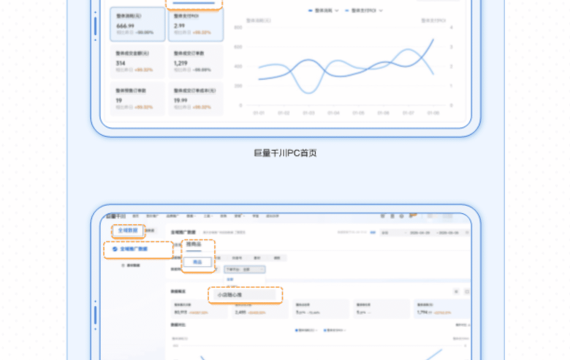Open the start date field in date range
Screen dimensions: 570x360
[x=420, y=233]
